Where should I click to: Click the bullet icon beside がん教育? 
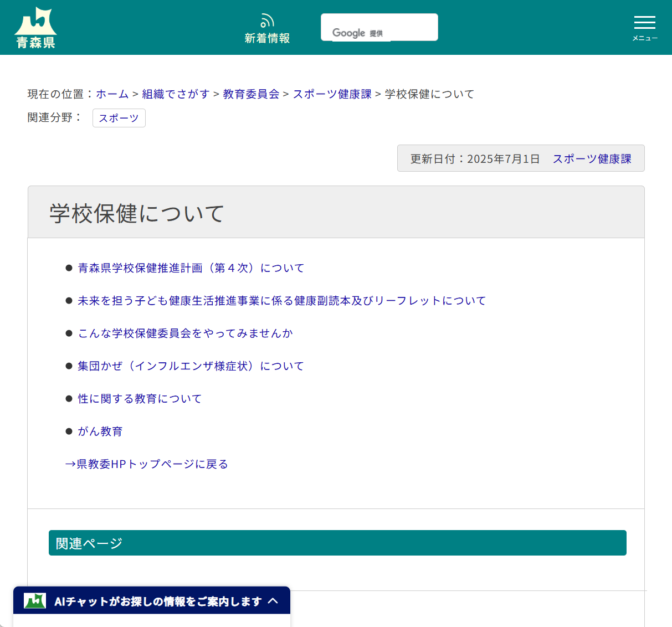(x=68, y=431)
